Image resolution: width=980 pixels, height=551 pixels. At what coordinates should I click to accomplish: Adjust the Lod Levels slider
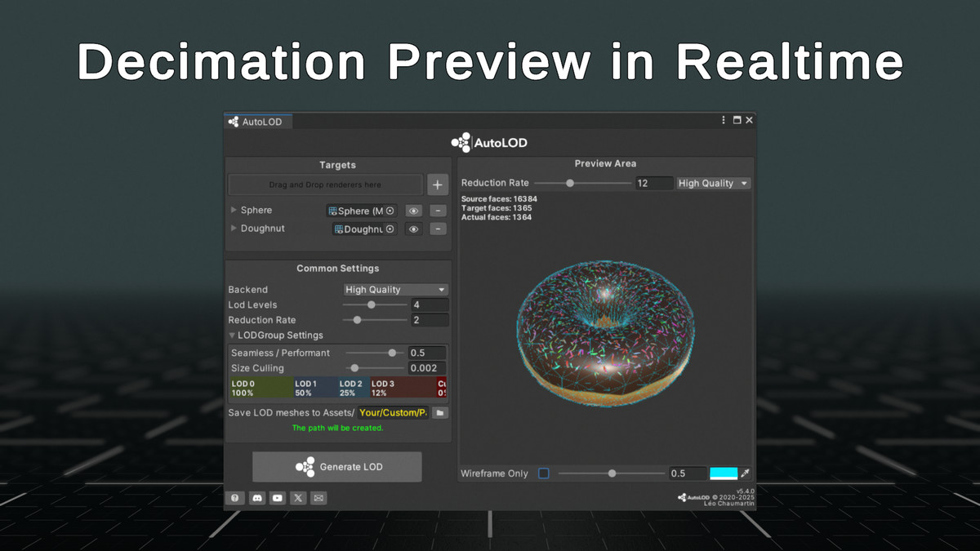375,304
